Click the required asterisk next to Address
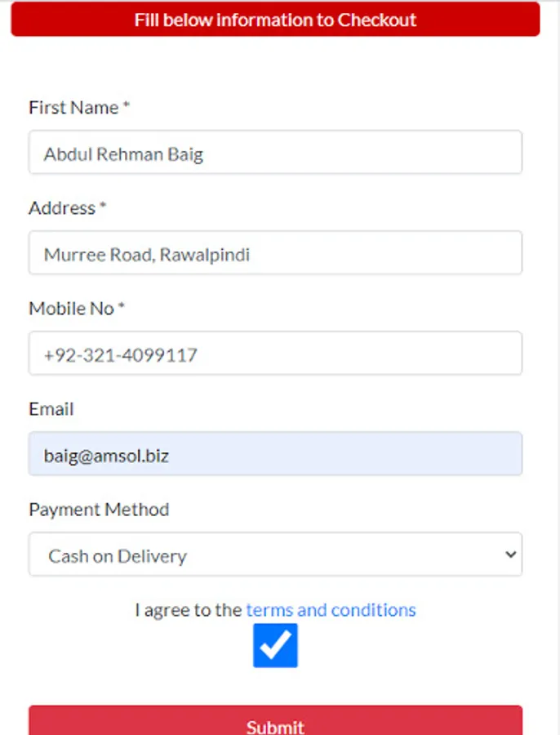560x735 pixels. 104,207
